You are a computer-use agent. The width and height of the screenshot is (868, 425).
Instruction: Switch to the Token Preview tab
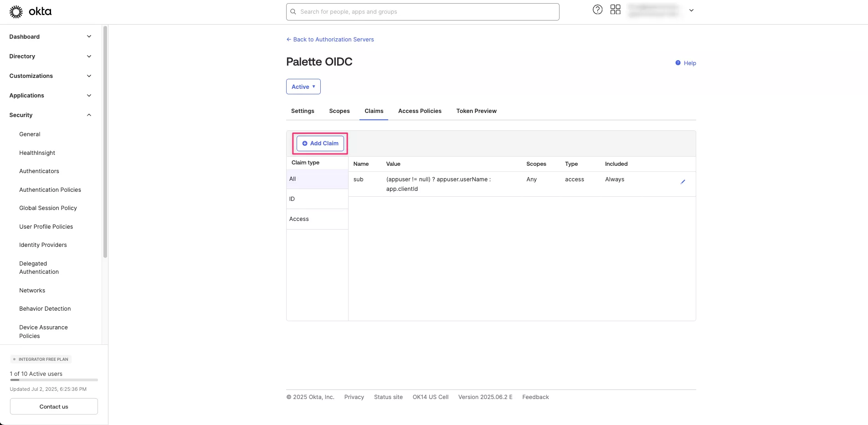coord(476,111)
